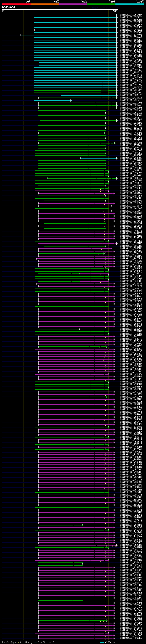
Task: Select hit label UniRef100_Q41424
Action: 131,480
